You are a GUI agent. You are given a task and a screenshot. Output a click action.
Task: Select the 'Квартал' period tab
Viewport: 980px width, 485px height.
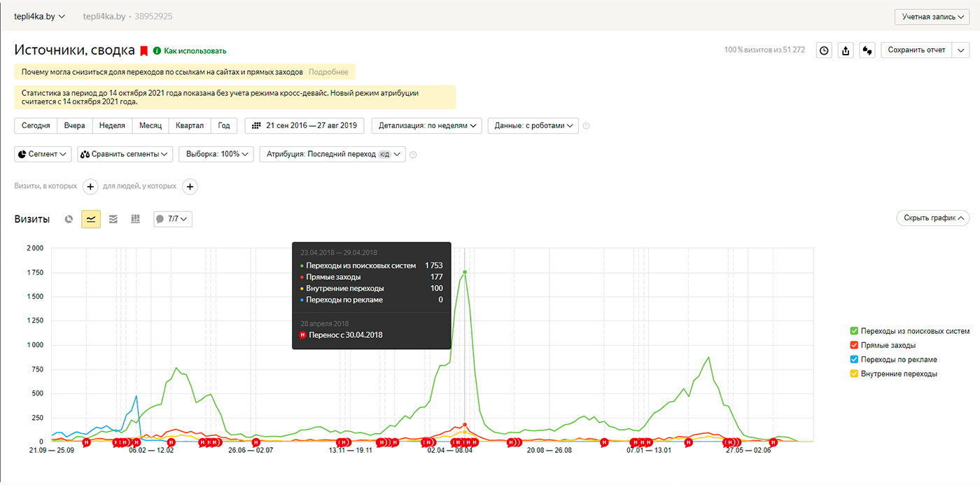coord(190,126)
